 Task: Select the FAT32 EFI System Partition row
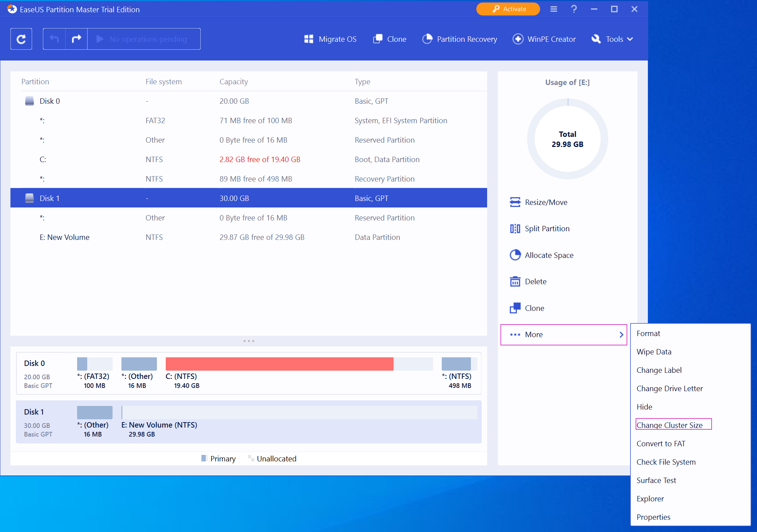click(249, 120)
